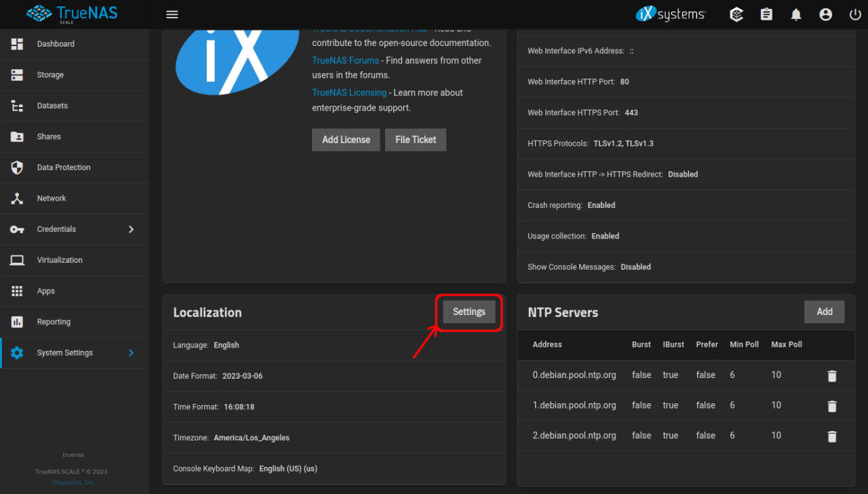Viewport: 868px width, 494px height.
Task: Click the Power icon in the top bar
Action: (x=855, y=14)
